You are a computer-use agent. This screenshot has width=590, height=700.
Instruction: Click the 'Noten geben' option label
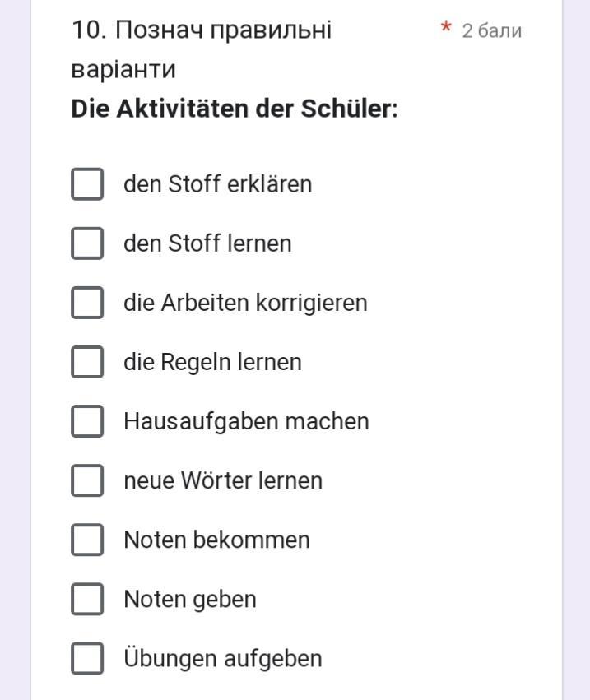pos(190,599)
